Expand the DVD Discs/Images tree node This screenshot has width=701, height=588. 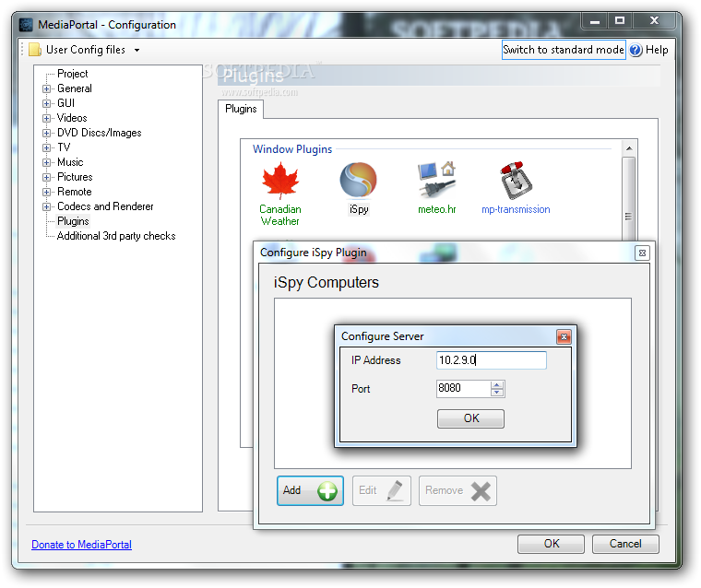46,133
